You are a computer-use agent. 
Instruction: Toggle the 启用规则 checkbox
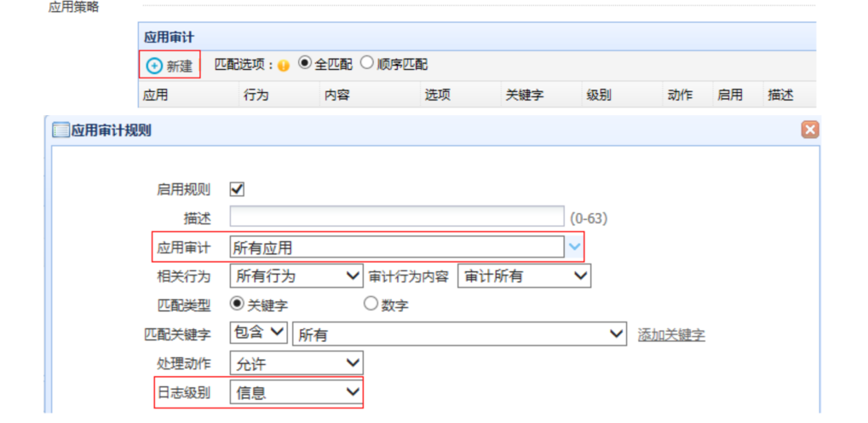click(238, 189)
